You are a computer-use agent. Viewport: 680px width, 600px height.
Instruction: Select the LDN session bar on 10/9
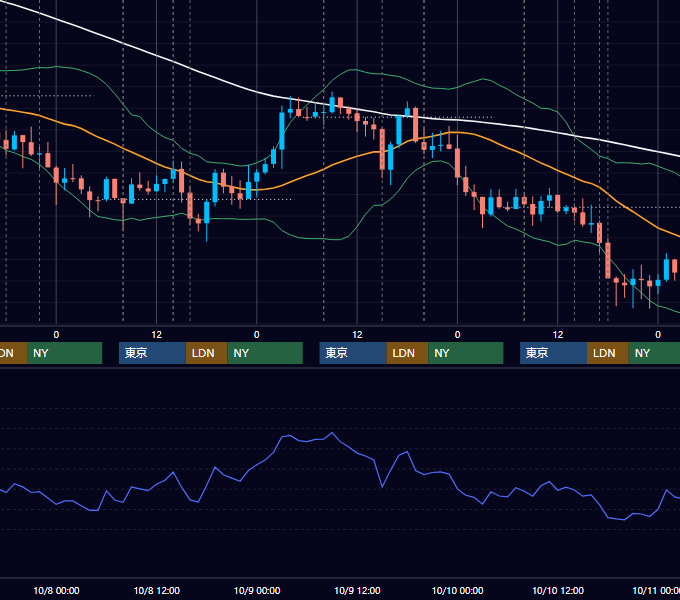click(407, 353)
